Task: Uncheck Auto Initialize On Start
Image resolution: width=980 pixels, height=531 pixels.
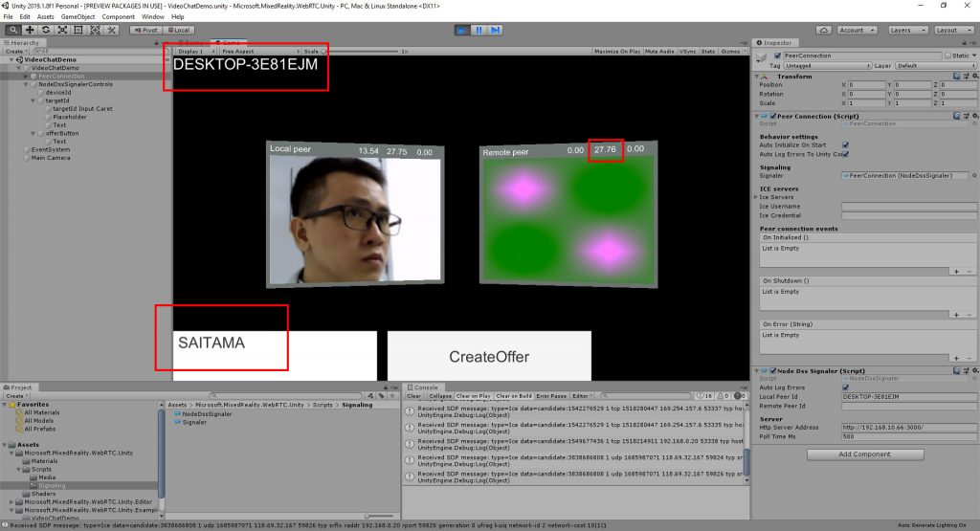Action: [x=845, y=144]
